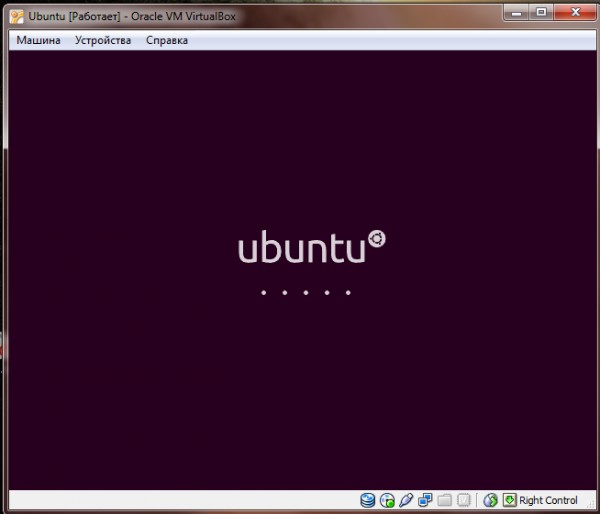
Task: Click the virtualization chip indicator icon
Action: pyautogui.click(x=463, y=500)
